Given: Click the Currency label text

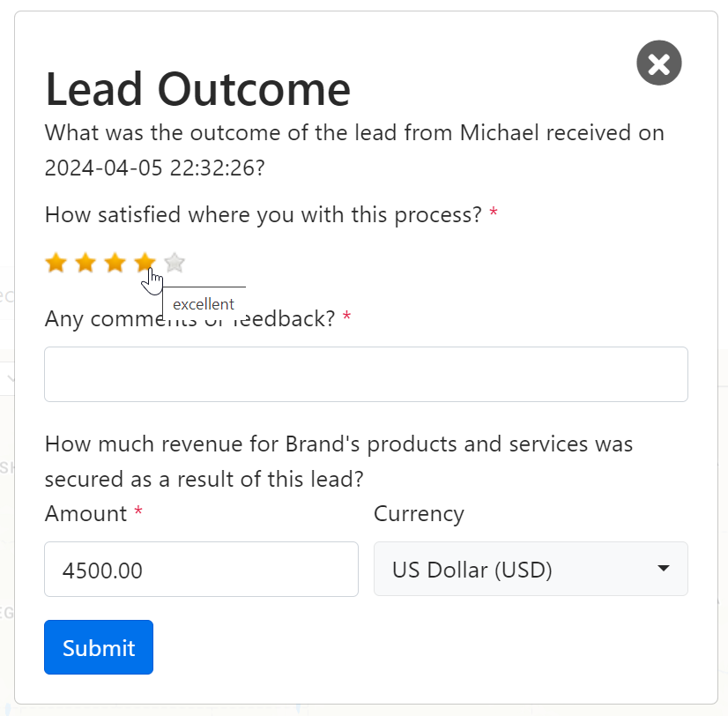Looking at the screenshot, I should 419,514.
